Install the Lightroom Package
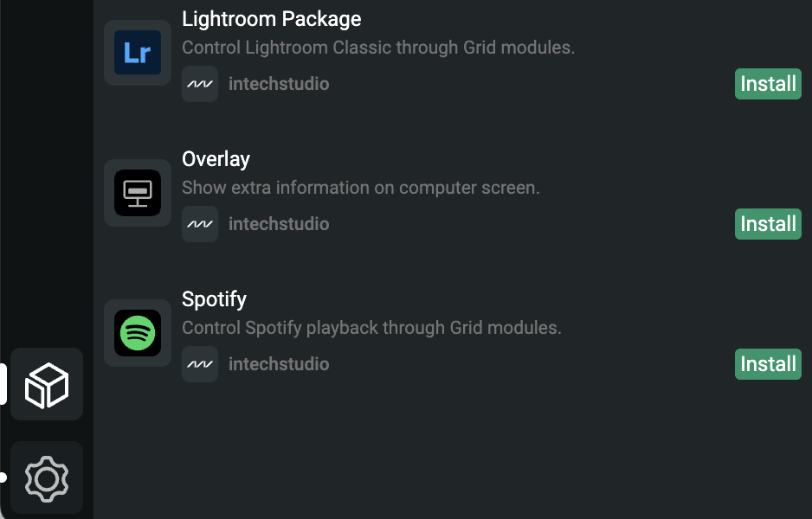Image resolution: width=812 pixels, height=519 pixels. click(768, 84)
